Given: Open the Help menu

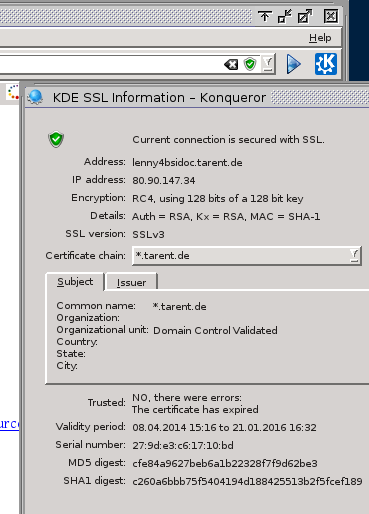Looking at the screenshot, I should tap(320, 38).
